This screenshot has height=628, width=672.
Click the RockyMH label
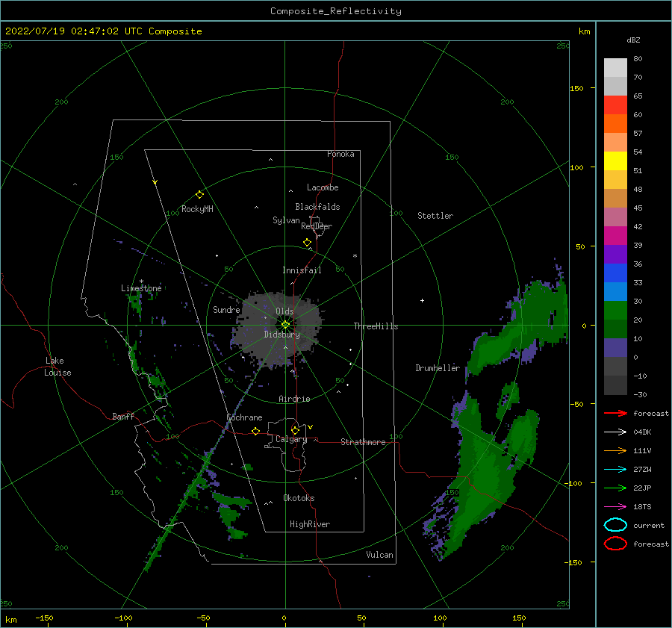tap(197, 209)
